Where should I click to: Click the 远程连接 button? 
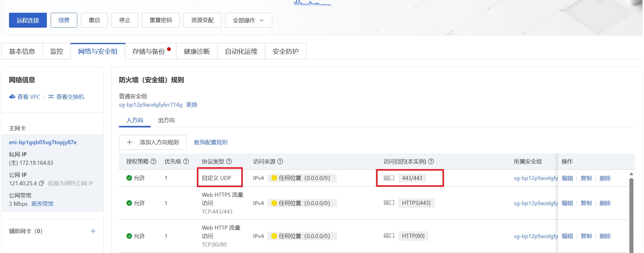click(x=28, y=20)
